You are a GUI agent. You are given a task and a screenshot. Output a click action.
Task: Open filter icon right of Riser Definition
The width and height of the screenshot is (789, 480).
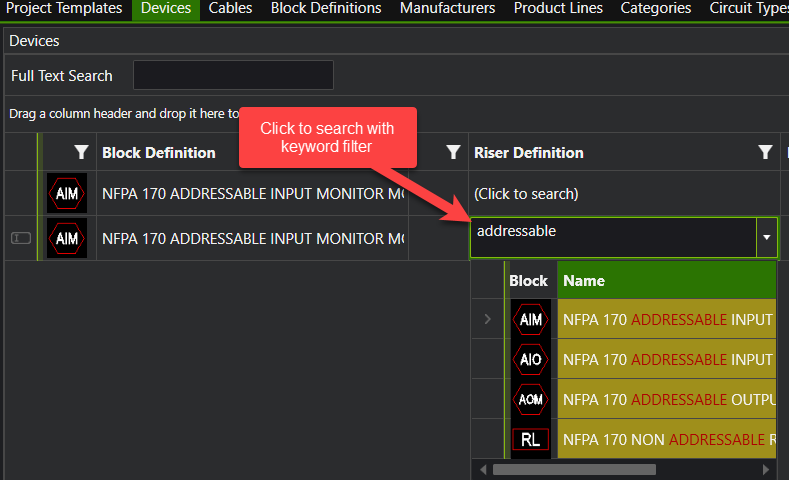[765, 153]
